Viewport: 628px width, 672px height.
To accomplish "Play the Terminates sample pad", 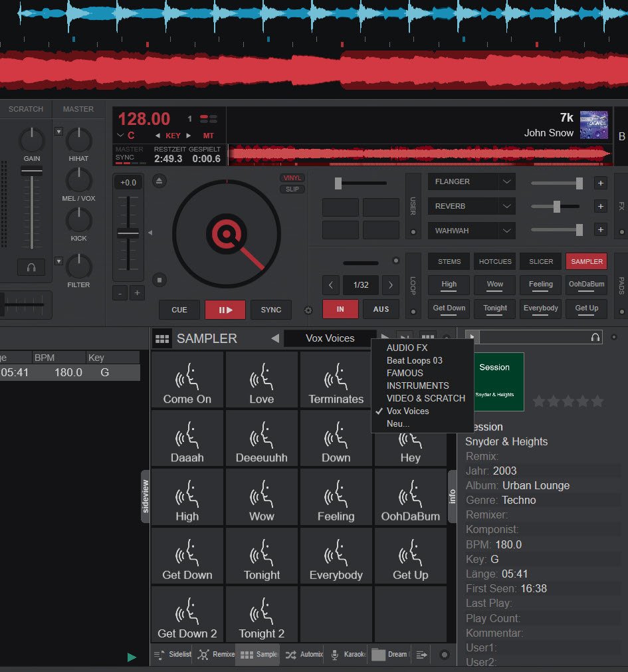I will coord(336,380).
